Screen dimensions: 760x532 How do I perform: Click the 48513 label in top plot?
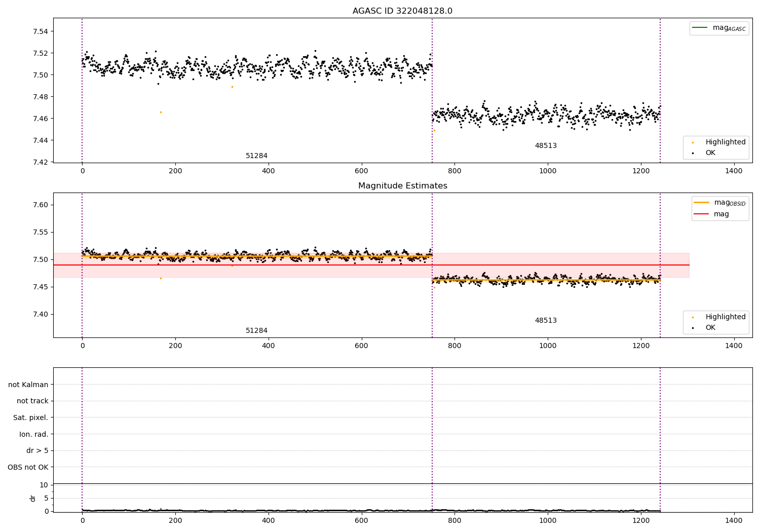(x=546, y=146)
